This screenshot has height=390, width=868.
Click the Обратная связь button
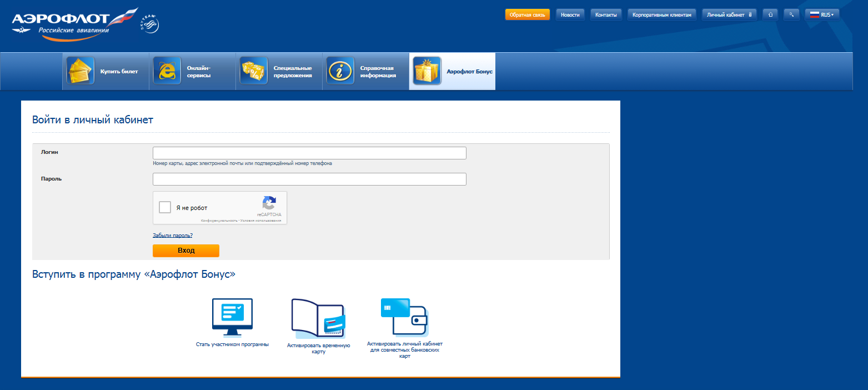click(528, 15)
